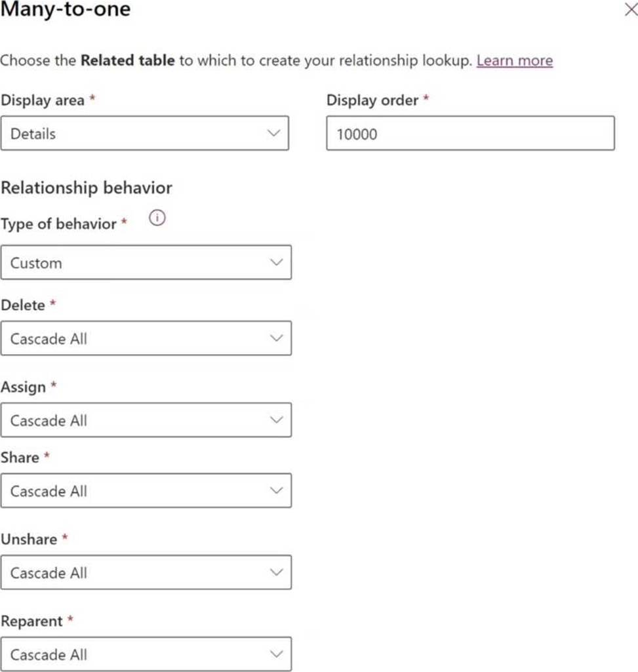Click the chevron in the Display area box
This screenshot has height=672, width=638.
pos(274,133)
